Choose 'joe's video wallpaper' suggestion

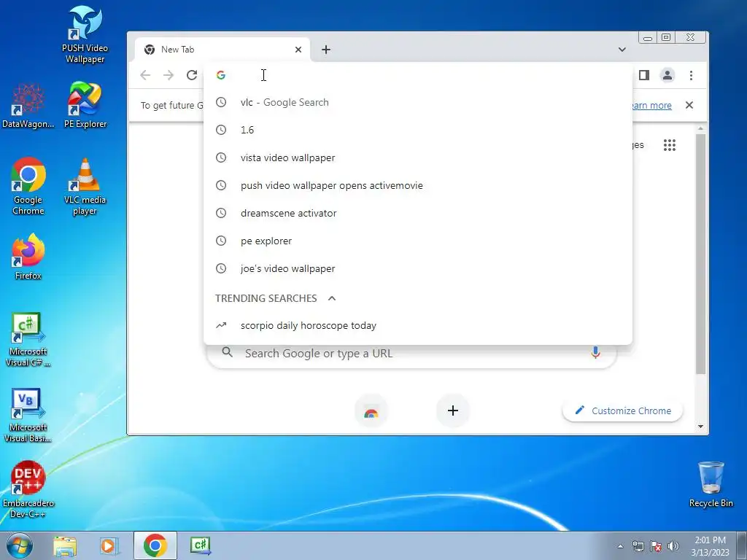(x=418, y=268)
